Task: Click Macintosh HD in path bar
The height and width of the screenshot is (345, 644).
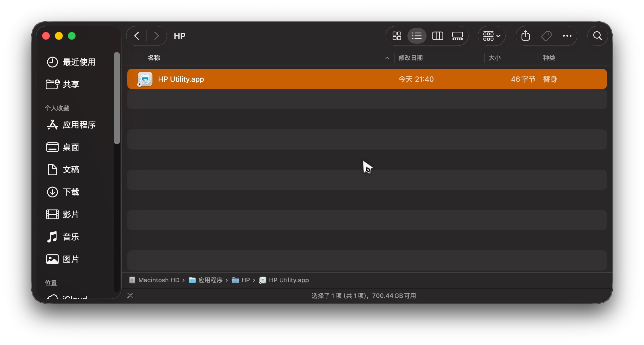Action: pos(159,280)
